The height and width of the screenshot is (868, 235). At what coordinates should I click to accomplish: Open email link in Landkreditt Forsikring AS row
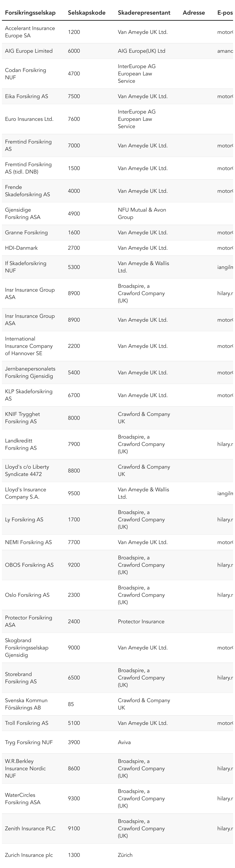pos(225,444)
